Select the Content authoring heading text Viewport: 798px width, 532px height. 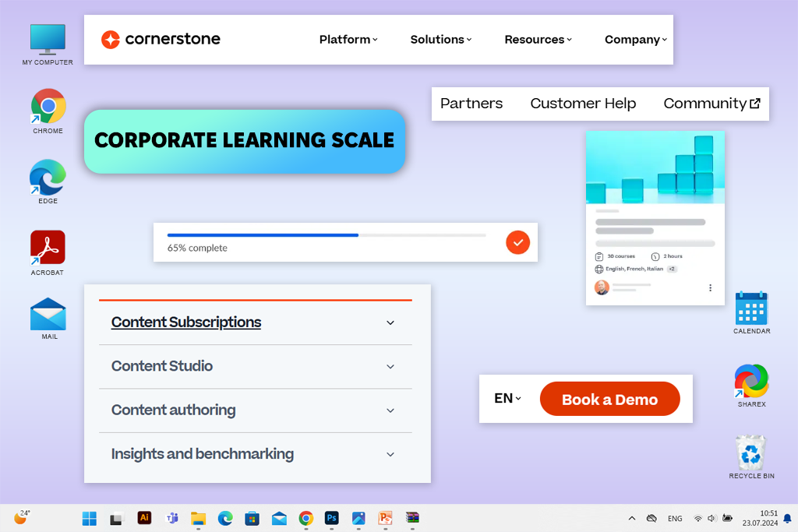[x=173, y=410]
